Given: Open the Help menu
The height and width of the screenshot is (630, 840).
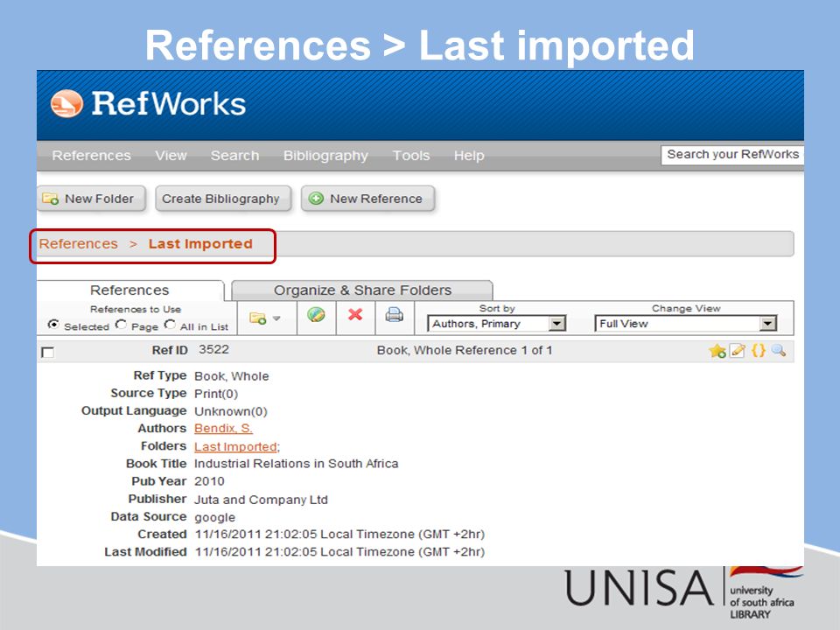Looking at the screenshot, I should pyautogui.click(x=469, y=156).
